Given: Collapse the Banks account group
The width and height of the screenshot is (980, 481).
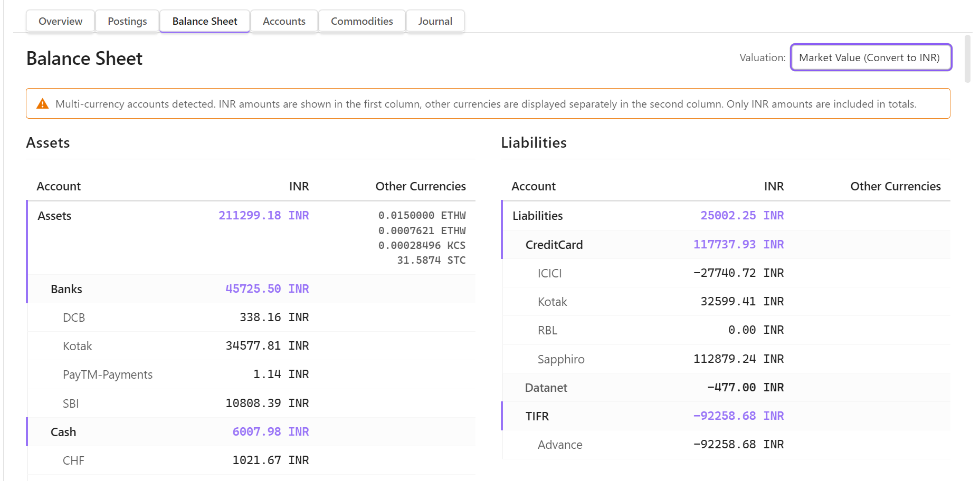Looking at the screenshot, I should (x=66, y=289).
